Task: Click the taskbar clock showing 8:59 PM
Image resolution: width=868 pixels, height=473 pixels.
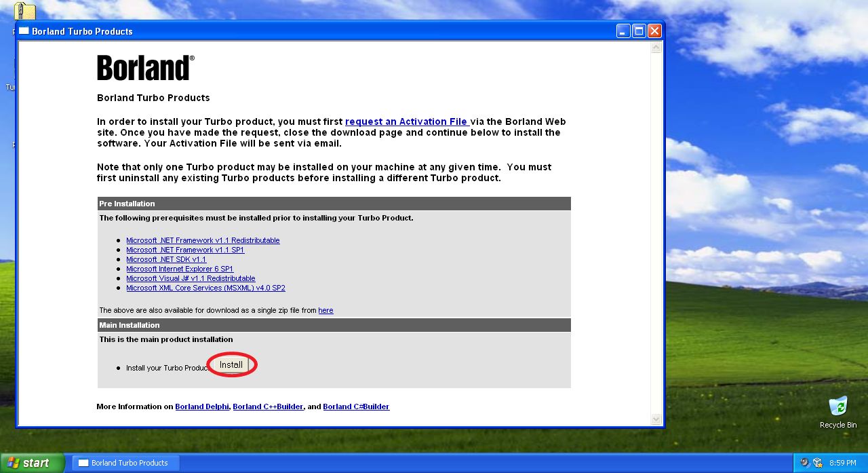Action: [843, 463]
